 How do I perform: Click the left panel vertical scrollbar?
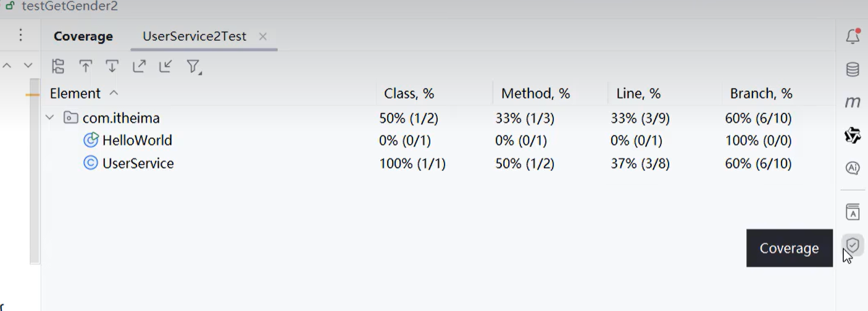pos(35,171)
